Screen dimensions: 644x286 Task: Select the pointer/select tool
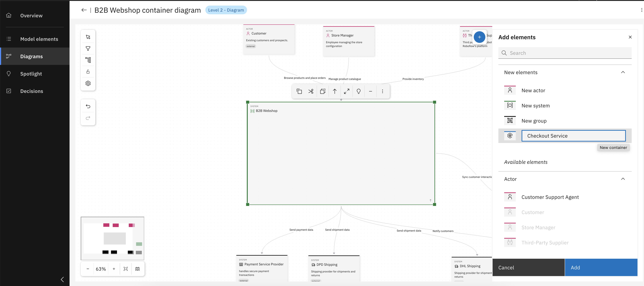[88, 37]
